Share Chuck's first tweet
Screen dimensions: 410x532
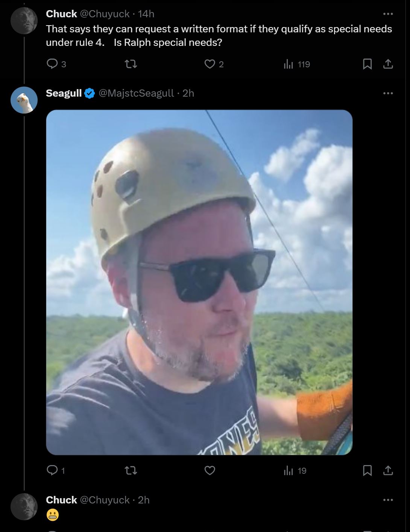(x=388, y=64)
